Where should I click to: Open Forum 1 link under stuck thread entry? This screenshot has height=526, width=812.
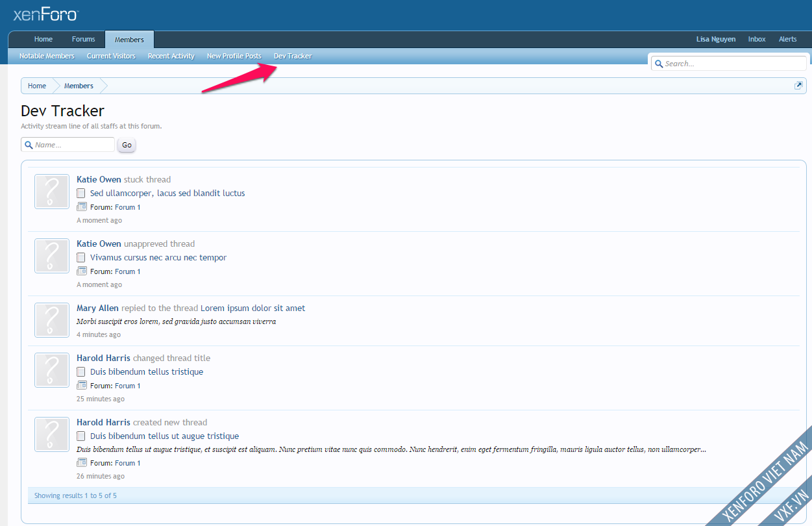(128, 207)
